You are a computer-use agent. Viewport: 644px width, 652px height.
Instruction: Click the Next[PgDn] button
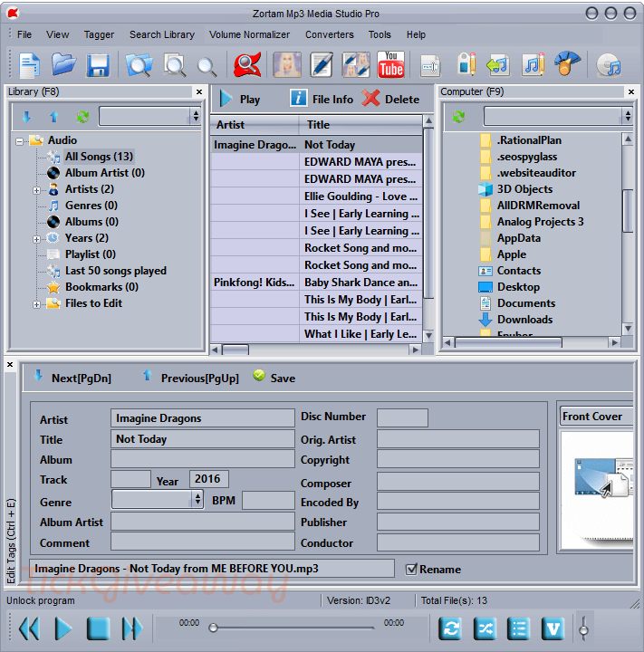coord(72,378)
